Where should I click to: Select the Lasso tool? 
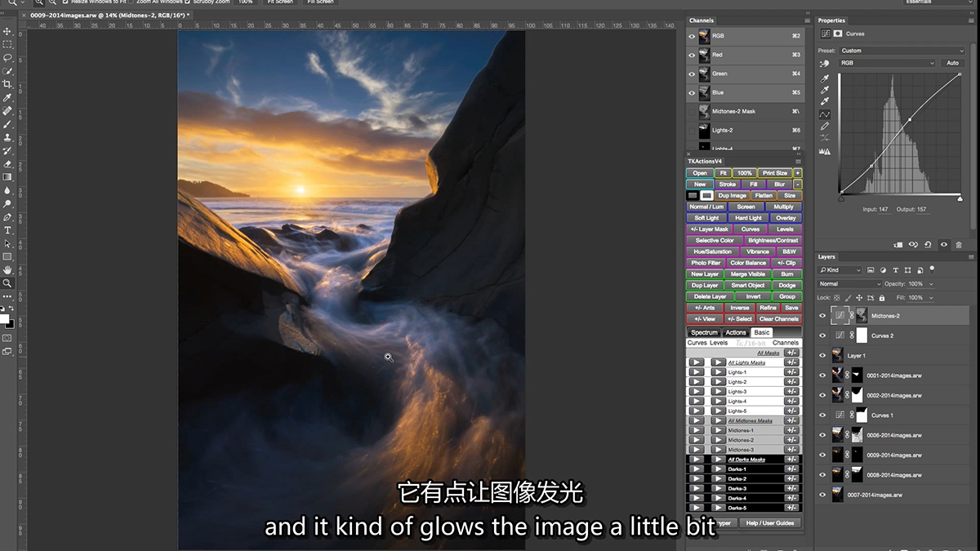pyautogui.click(x=7, y=58)
